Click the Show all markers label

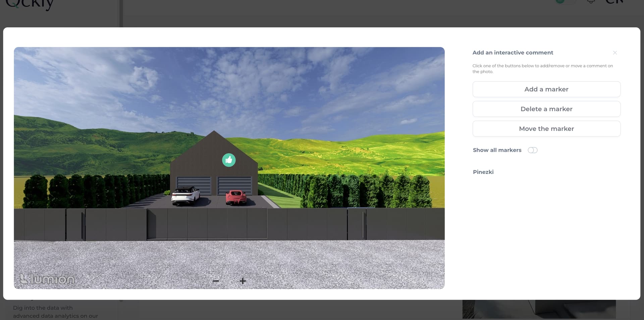497,150
